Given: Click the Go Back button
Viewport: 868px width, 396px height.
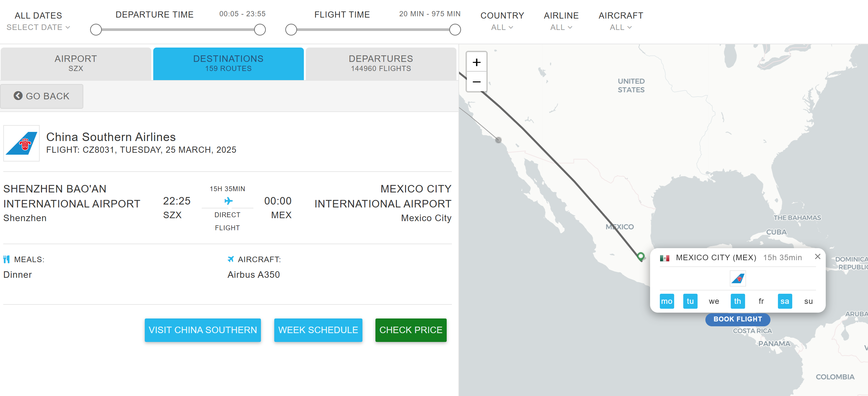Looking at the screenshot, I should pyautogui.click(x=42, y=96).
